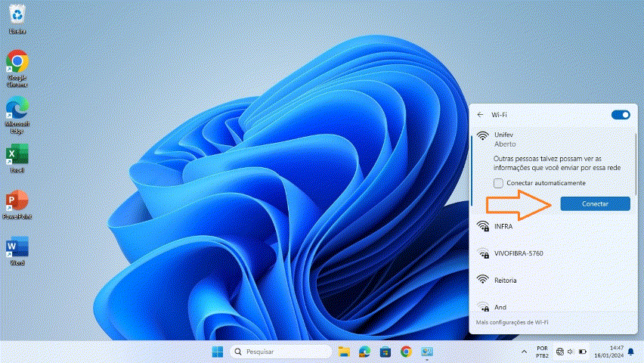Check Conectar automaticamente box

coord(498,183)
